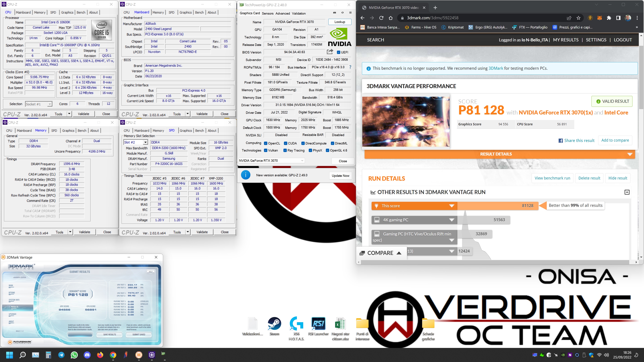Click the Bus Interface question mark in GPU-Z
Screen dimensions: 644x362
click(x=350, y=67)
